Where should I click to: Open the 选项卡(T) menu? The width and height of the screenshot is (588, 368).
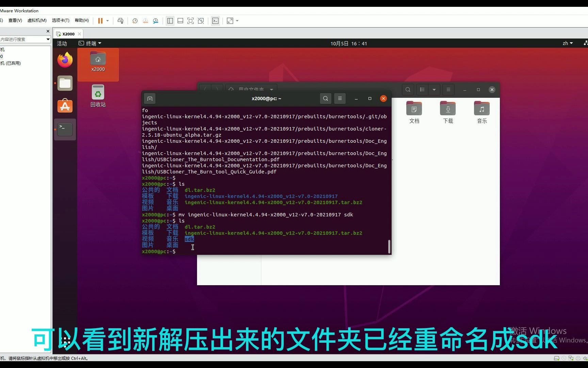tap(61, 20)
